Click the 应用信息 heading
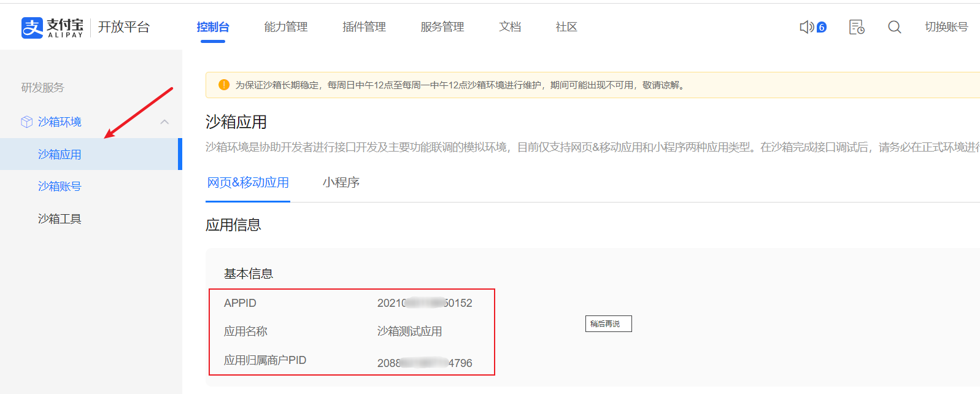The image size is (980, 394). click(233, 225)
